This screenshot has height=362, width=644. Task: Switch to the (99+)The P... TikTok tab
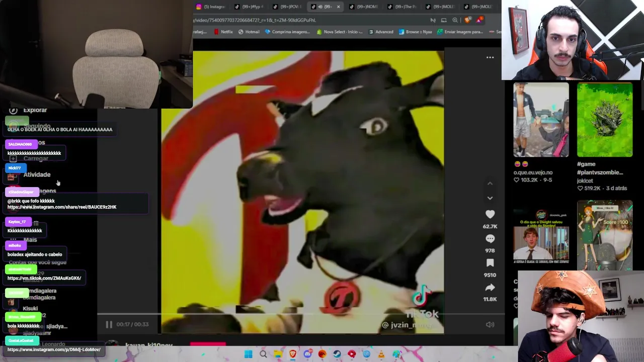[x=403, y=7]
